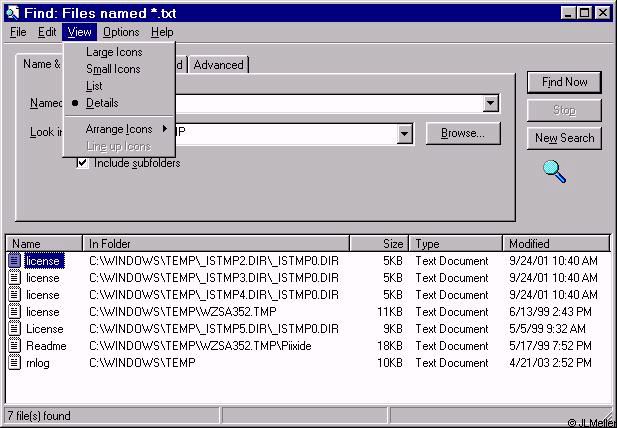Click the New Search button
Viewport: 617px width, 428px height.
(x=564, y=138)
